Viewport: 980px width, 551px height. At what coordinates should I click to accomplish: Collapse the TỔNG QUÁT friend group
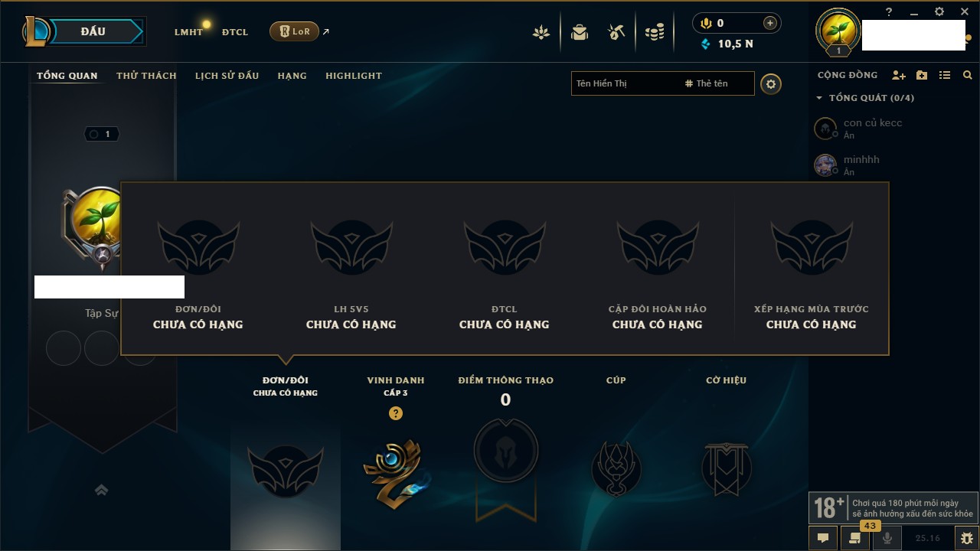(819, 98)
